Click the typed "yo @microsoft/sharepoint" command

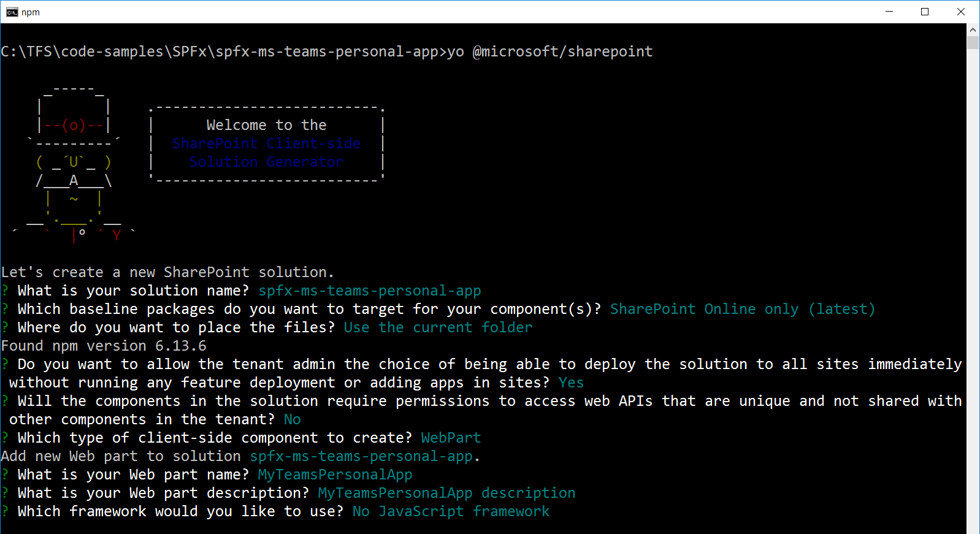click(549, 51)
